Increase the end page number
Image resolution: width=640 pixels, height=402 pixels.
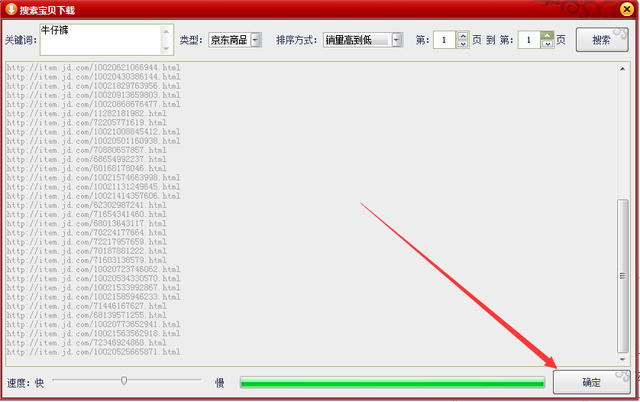point(547,36)
